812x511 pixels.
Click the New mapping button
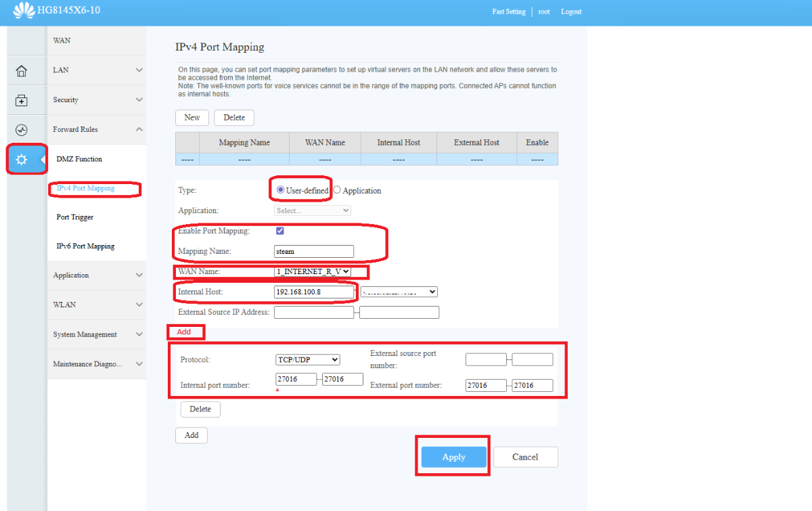[x=192, y=118]
